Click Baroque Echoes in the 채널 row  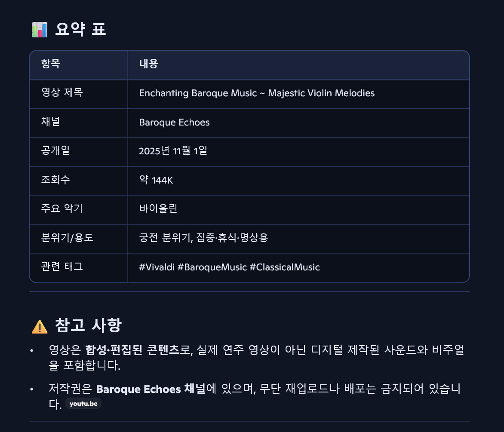click(x=174, y=123)
